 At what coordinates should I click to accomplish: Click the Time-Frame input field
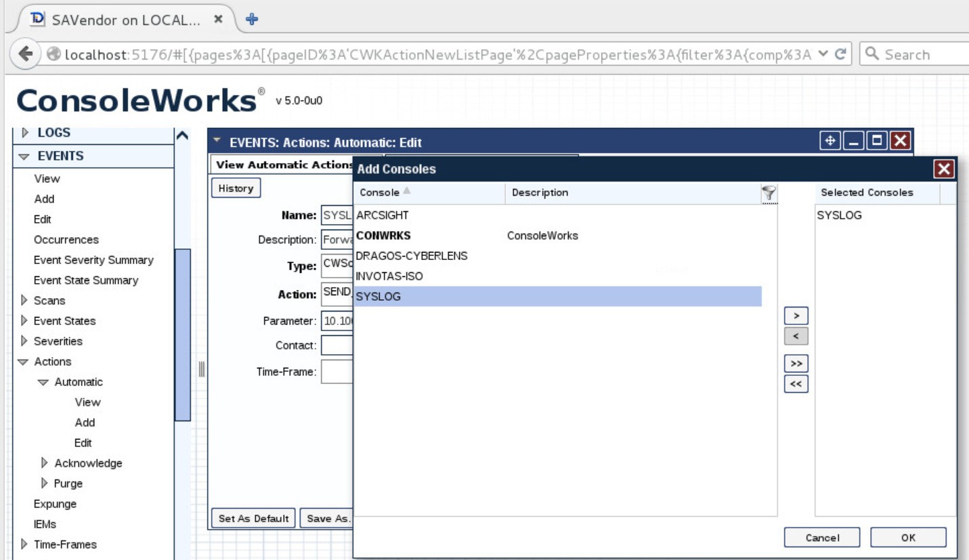[337, 372]
